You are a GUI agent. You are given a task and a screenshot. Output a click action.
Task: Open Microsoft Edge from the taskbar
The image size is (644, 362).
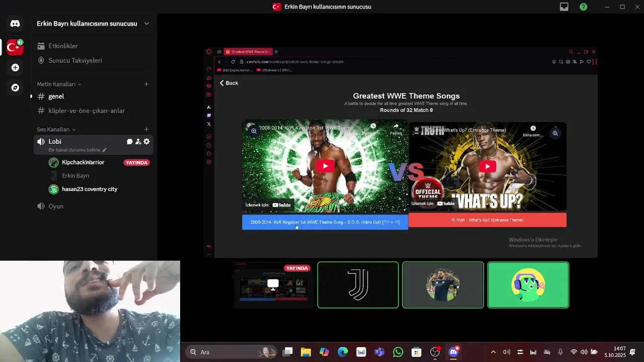point(343,352)
